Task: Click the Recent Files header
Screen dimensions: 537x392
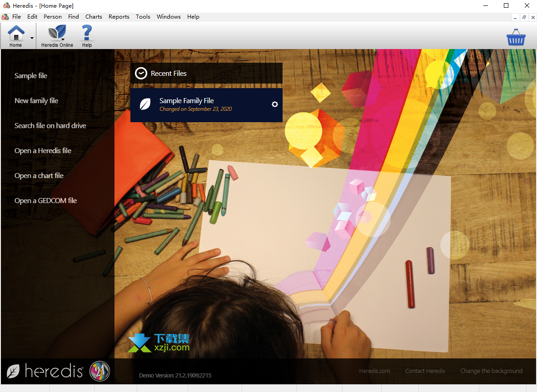Action: (x=207, y=73)
